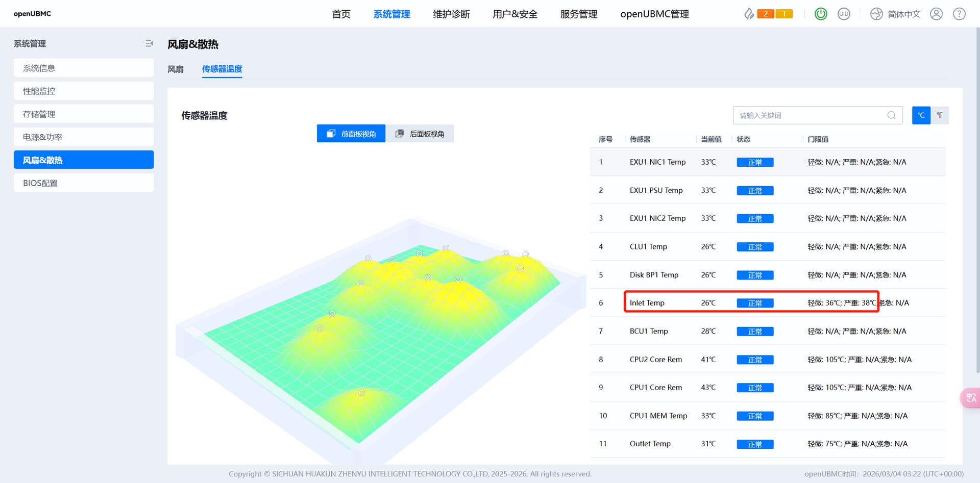Expand the 维护诊断 top menu

[451, 14]
